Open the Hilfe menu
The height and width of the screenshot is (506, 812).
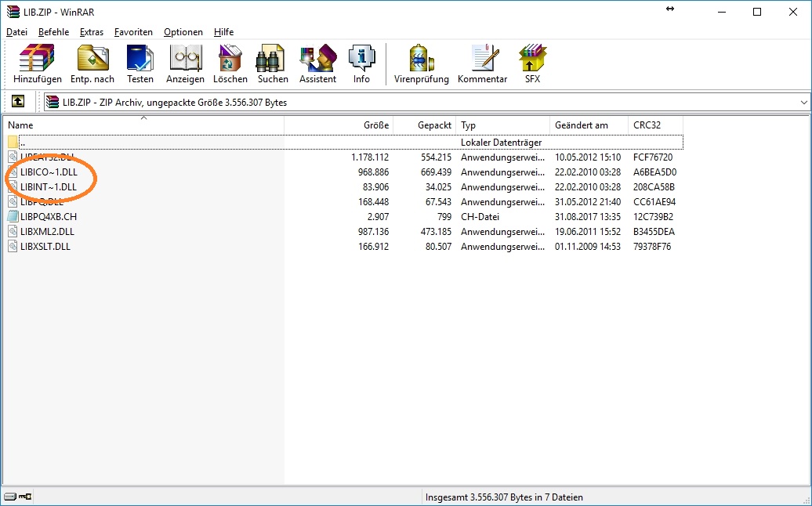click(x=223, y=32)
